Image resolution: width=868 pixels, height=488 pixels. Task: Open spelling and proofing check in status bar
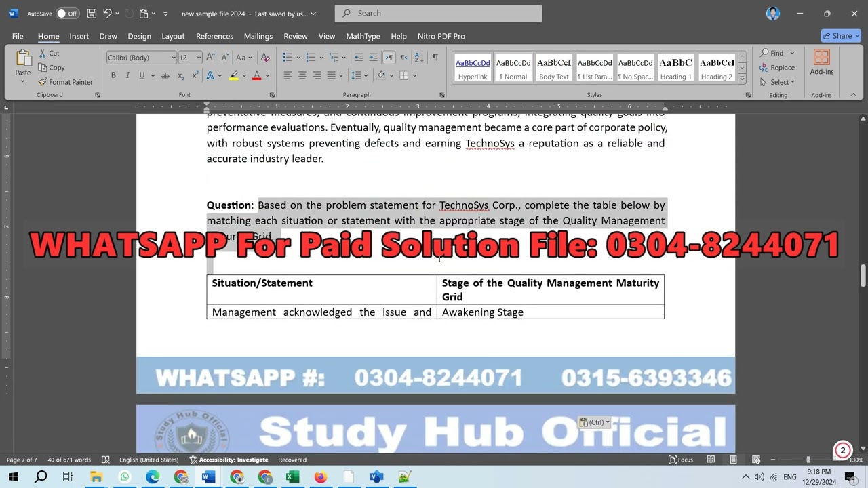click(105, 460)
